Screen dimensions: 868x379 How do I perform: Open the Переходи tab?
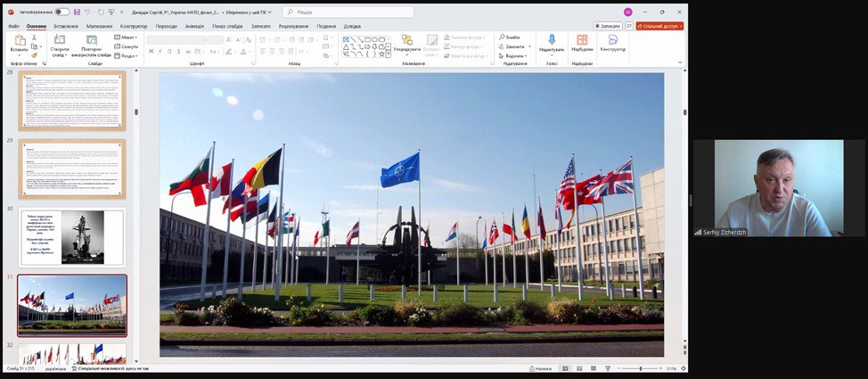166,26
